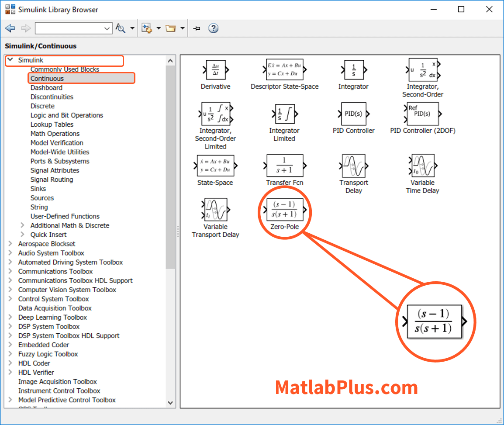This screenshot has height=425, width=504.
Task: Click the Help question mark icon
Action: 213,28
